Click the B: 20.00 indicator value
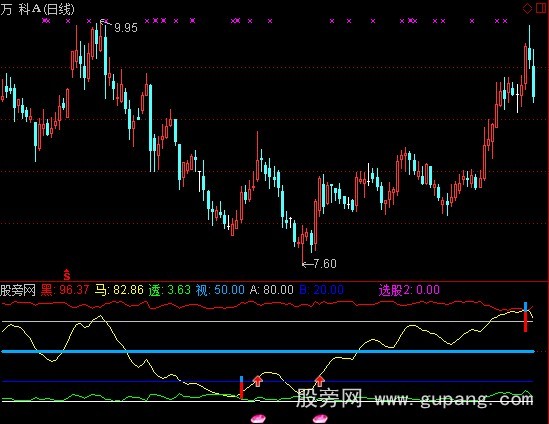549x424 pixels. (x=322, y=290)
